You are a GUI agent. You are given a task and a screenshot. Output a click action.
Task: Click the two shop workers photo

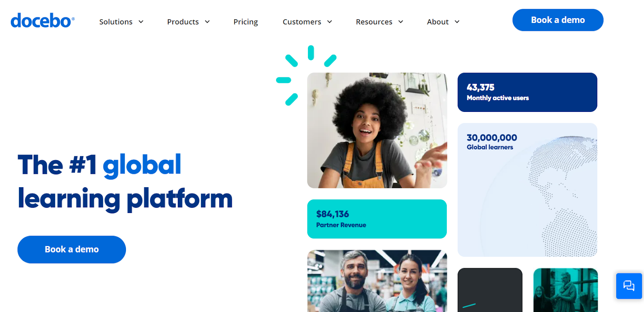click(x=377, y=281)
